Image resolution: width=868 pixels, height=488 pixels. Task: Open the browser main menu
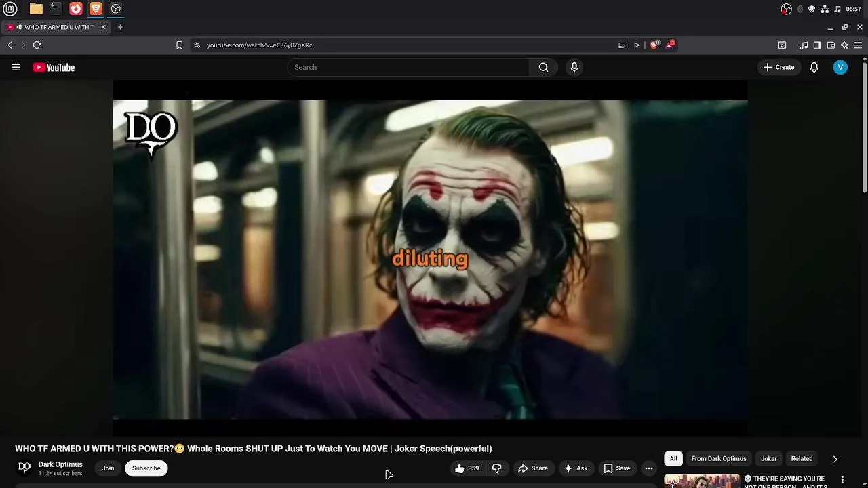pos(858,45)
